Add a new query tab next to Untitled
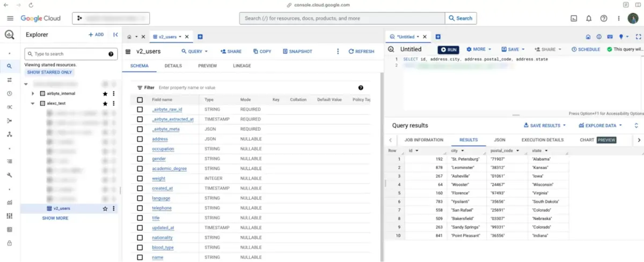Image resolution: width=644 pixels, height=262 pixels. click(438, 37)
